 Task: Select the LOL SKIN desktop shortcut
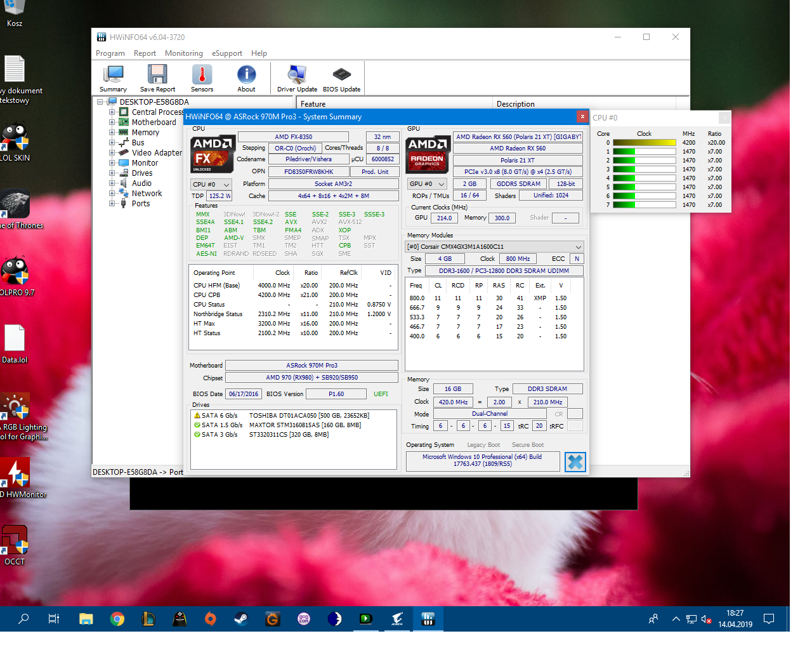tap(15, 142)
